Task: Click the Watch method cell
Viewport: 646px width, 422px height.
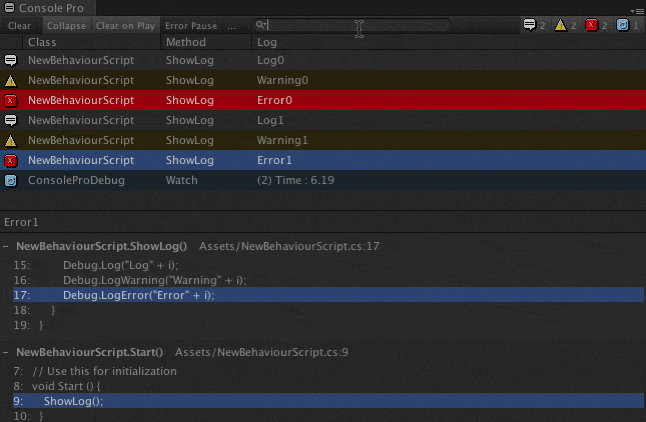Action: 182,181
